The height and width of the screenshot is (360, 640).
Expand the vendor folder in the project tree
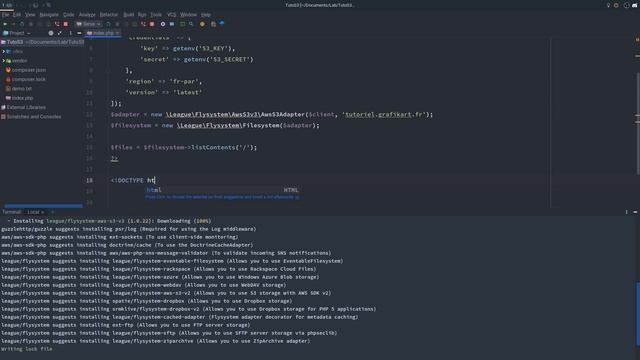[4, 61]
